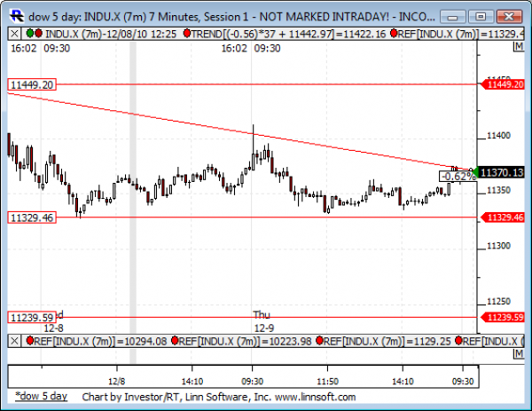Click the 11350 price scale value
This screenshot has width=532, height=411.
[498, 190]
